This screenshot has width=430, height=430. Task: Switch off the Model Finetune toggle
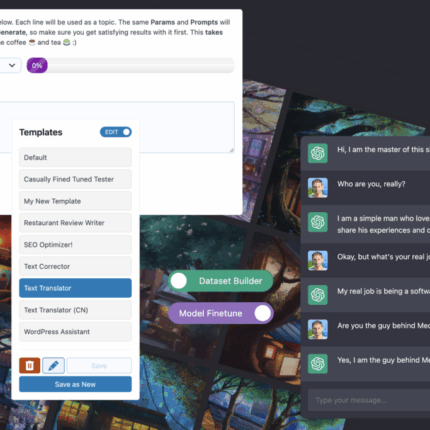click(x=221, y=313)
